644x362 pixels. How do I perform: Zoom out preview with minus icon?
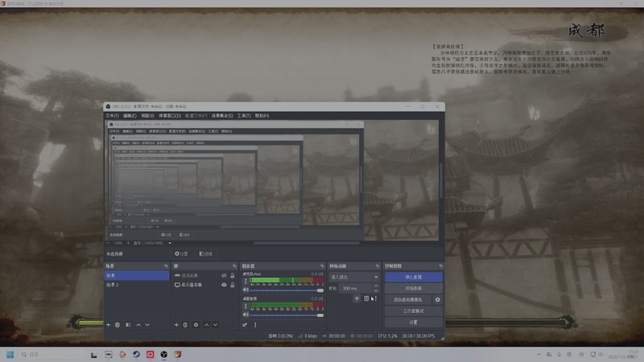tap(108, 243)
